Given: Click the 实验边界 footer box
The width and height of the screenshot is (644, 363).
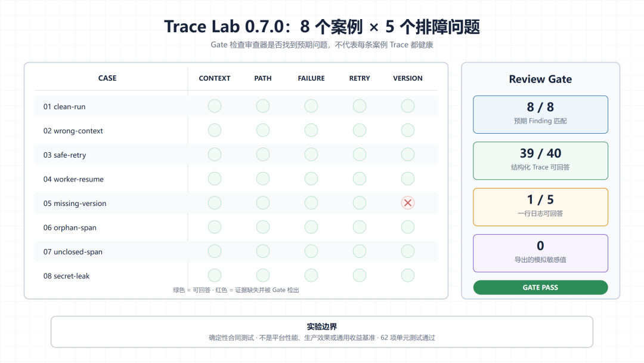Looking at the screenshot, I should tap(322, 332).
